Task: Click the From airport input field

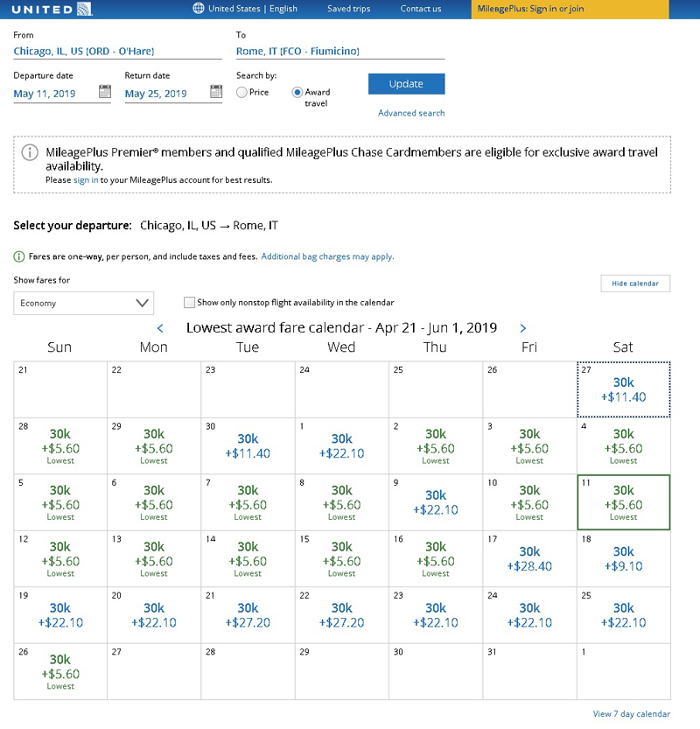Action: point(117,52)
